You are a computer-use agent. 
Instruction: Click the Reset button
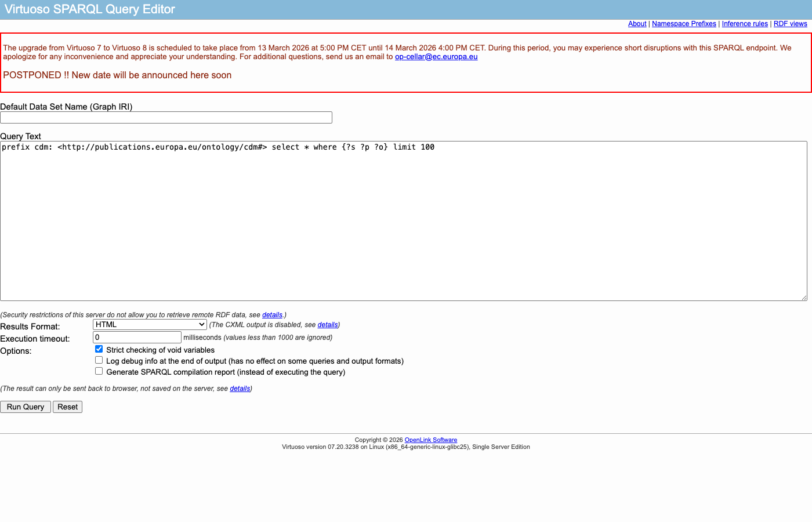pyautogui.click(x=67, y=407)
